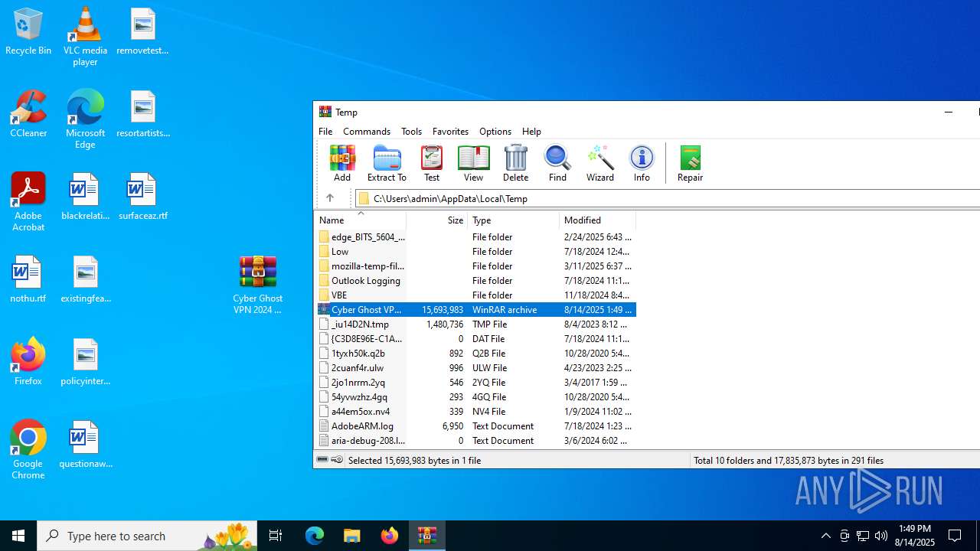
Task: Click the taskbar search box
Action: pyautogui.click(x=147, y=536)
